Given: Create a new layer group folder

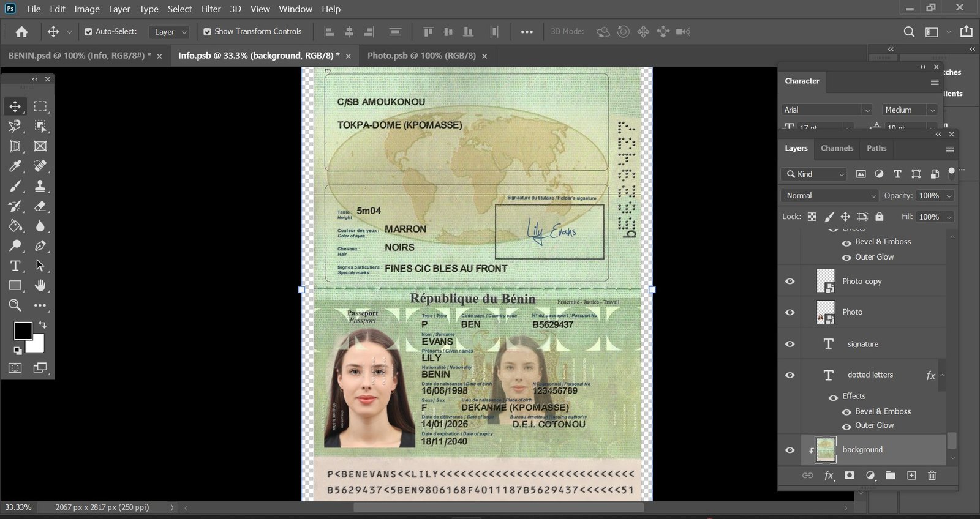Looking at the screenshot, I should click(891, 476).
